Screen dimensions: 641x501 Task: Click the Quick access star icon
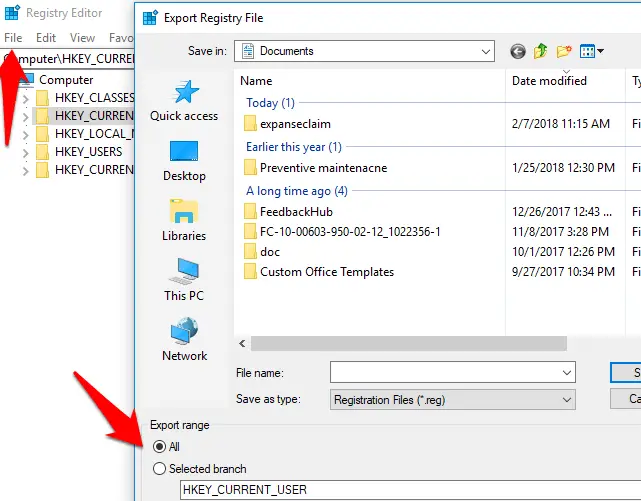click(184, 93)
